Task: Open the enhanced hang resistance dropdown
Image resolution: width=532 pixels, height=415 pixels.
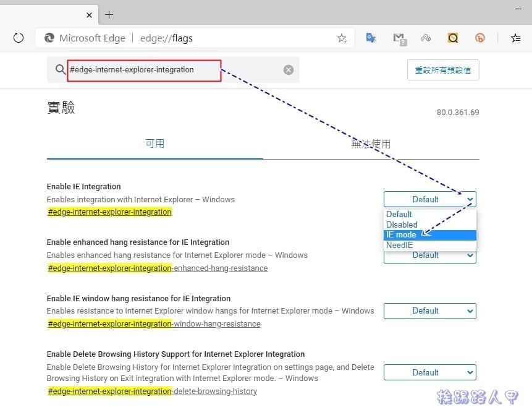Action: [x=430, y=257]
